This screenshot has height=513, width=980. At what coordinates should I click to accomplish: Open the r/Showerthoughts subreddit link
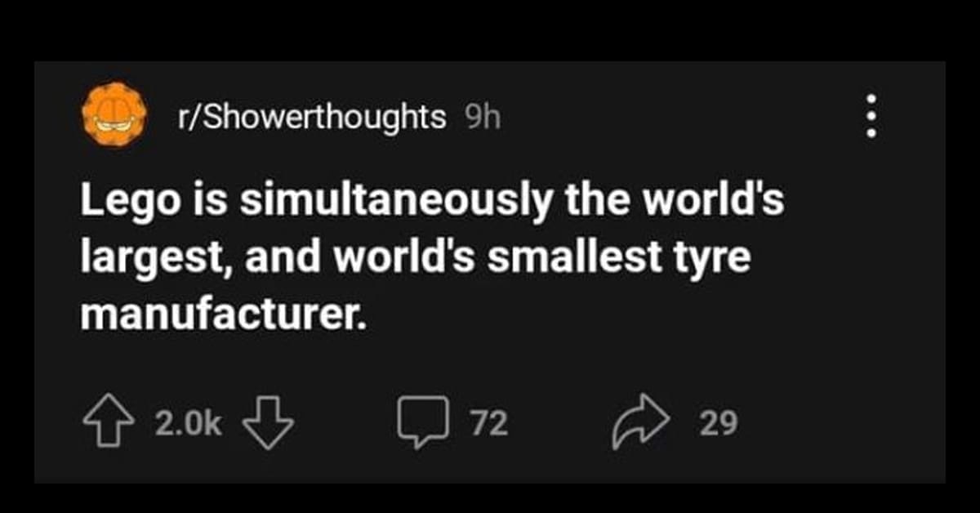312,118
